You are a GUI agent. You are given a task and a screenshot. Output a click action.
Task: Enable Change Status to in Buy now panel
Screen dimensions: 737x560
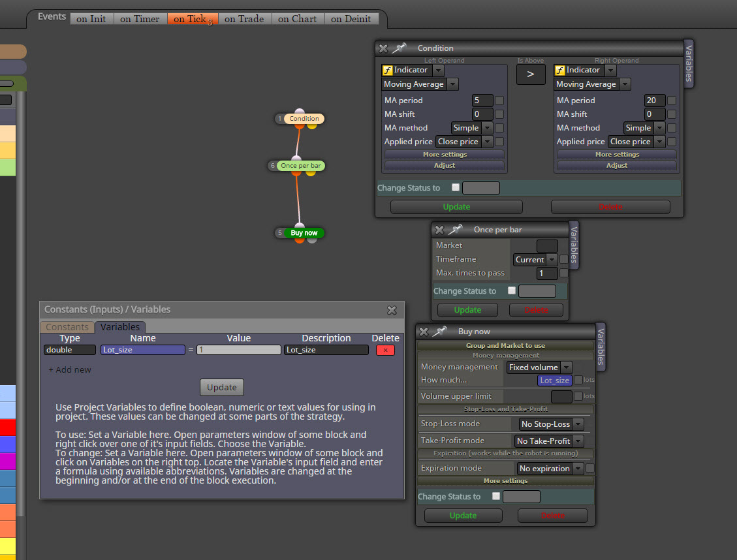coord(496,496)
